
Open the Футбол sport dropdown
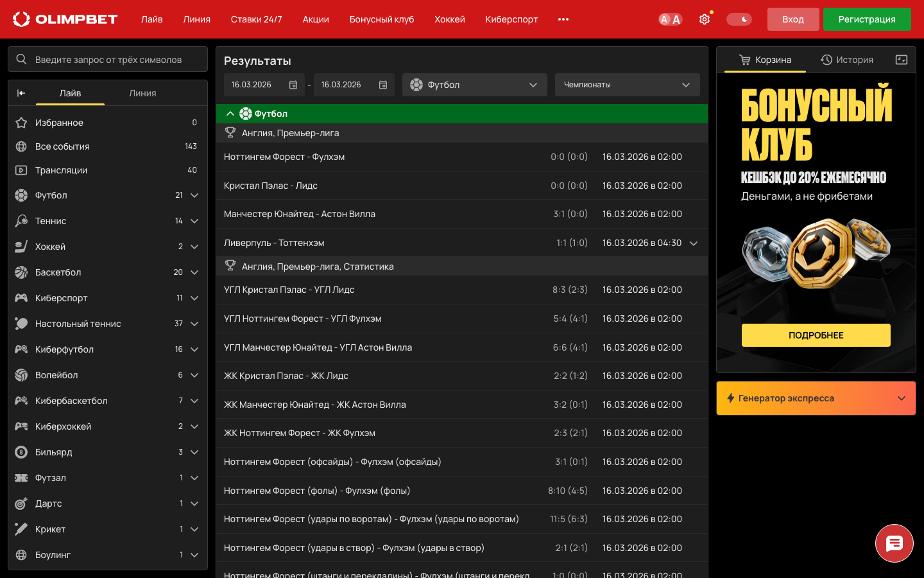474,85
